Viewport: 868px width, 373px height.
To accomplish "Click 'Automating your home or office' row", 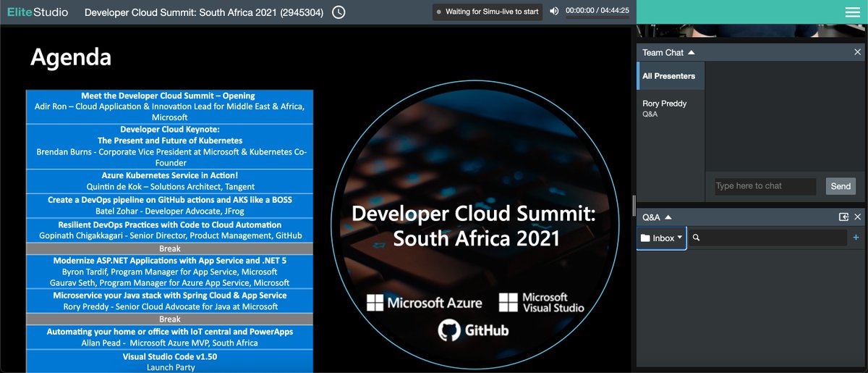I will (x=170, y=338).
